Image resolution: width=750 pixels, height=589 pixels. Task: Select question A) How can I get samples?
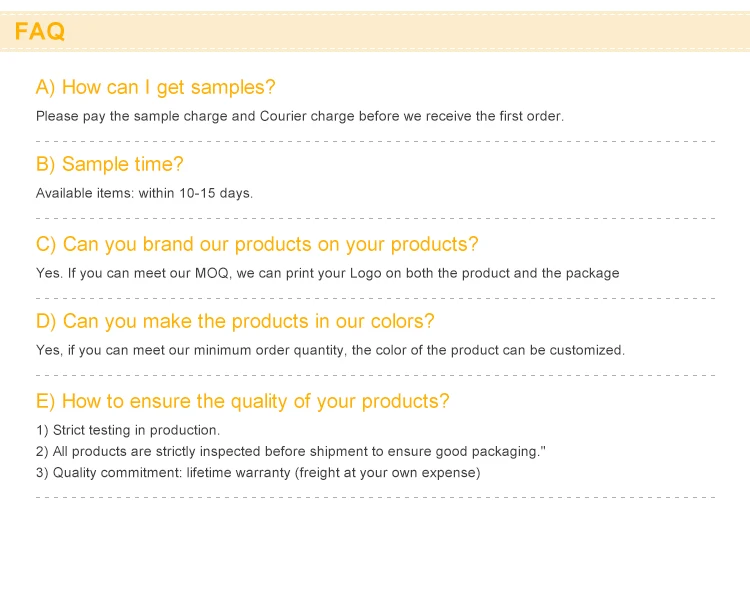[x=155, y=88]
